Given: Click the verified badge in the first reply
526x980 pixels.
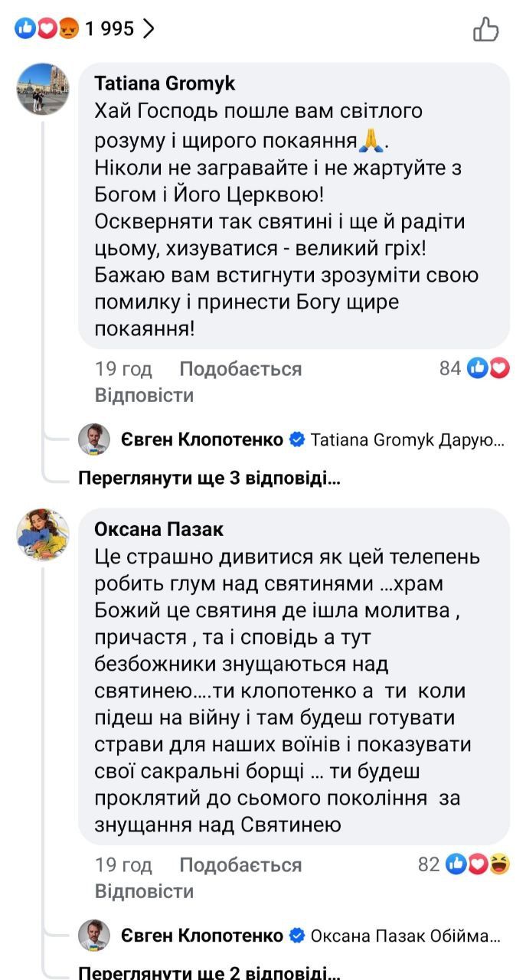Looking at the screenshot, I should pos(297,440).
